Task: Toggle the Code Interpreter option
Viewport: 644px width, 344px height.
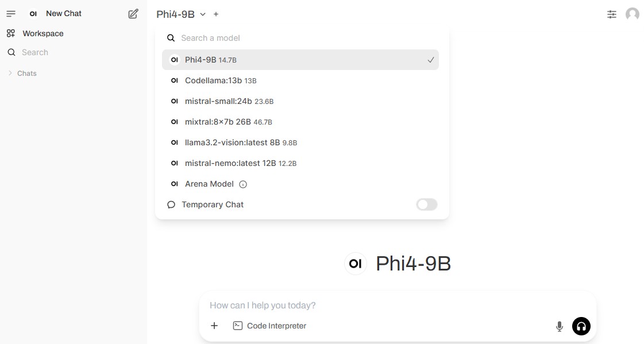Action: [x=269, y=326]
